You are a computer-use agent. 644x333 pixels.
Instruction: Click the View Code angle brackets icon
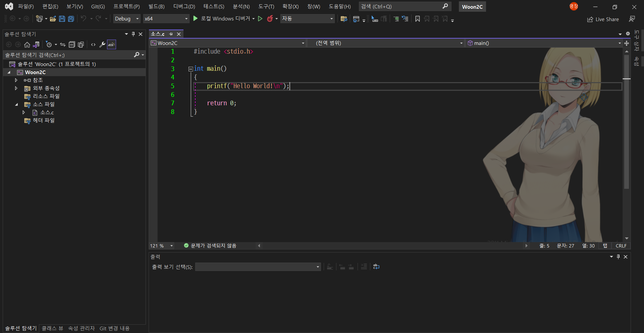coord(93,45)
